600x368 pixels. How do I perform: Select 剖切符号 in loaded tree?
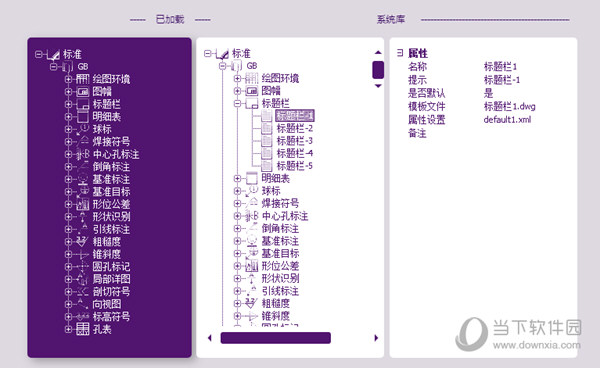[x=111, y=292]
